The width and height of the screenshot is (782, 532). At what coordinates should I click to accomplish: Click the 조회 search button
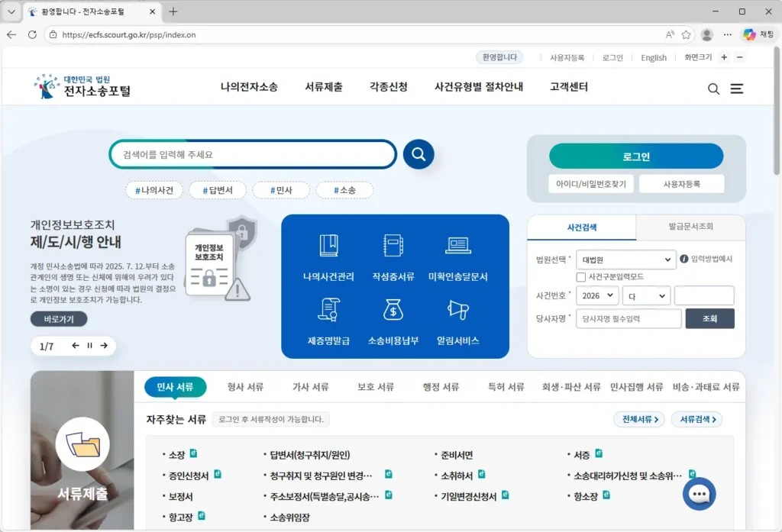(709, 318)
